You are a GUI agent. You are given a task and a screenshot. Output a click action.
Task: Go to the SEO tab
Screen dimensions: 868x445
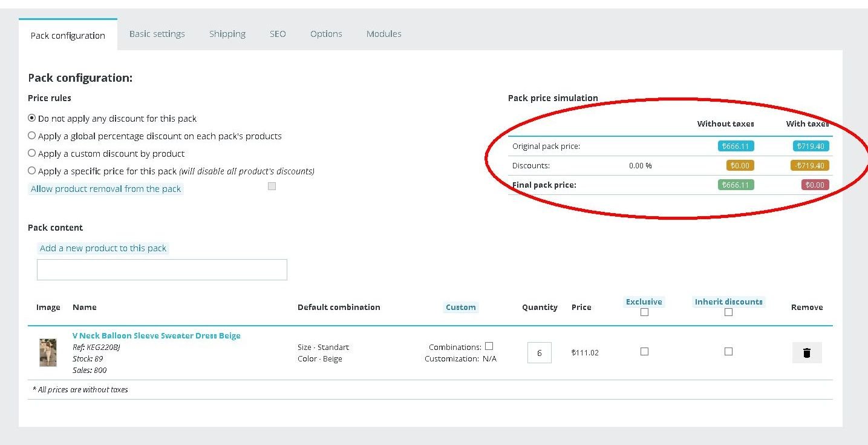278,34
